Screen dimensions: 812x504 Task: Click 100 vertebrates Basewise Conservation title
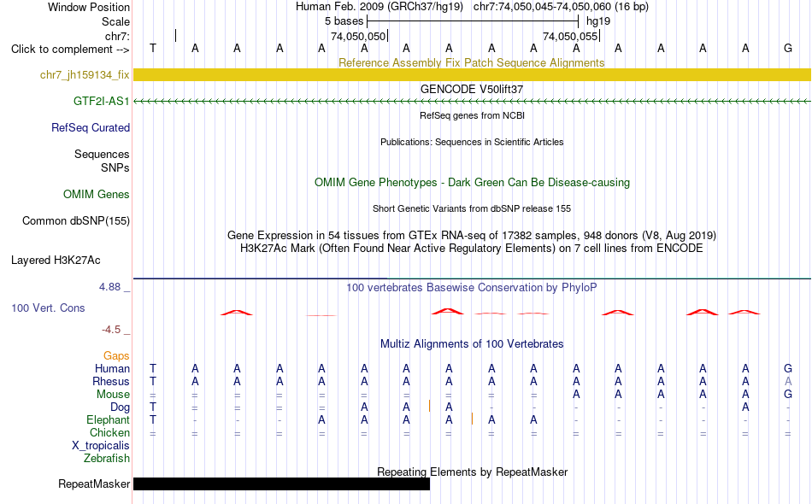tap(472, 287)
